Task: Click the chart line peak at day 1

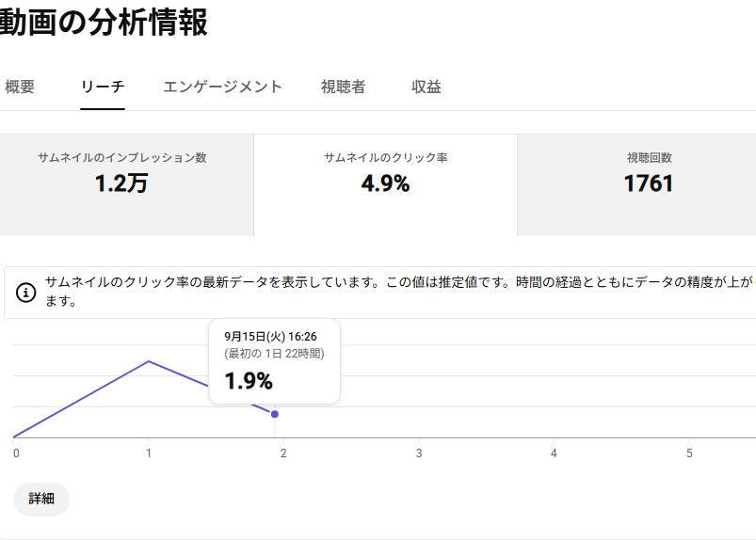Action: [x=149, y=361]
